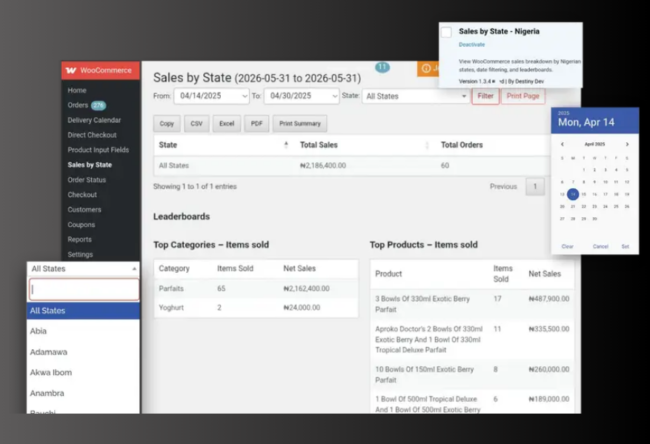This screenshot has height=444, width=650.
Task: Collapse the open All States select box
Action: (83, 269)
